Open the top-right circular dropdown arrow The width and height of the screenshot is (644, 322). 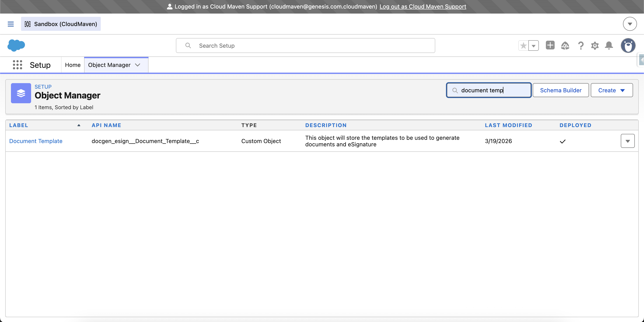pyautogui.click(x=630, y=24)
